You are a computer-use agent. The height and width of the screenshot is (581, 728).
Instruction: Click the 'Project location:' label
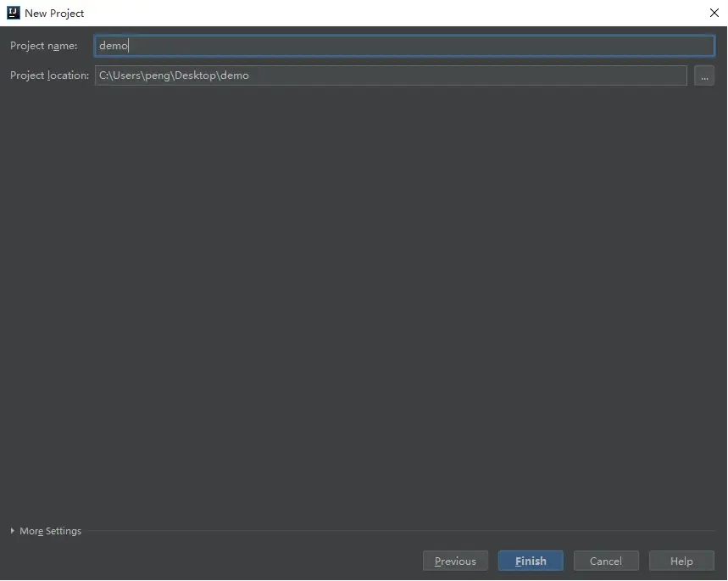tap(49, 75)
